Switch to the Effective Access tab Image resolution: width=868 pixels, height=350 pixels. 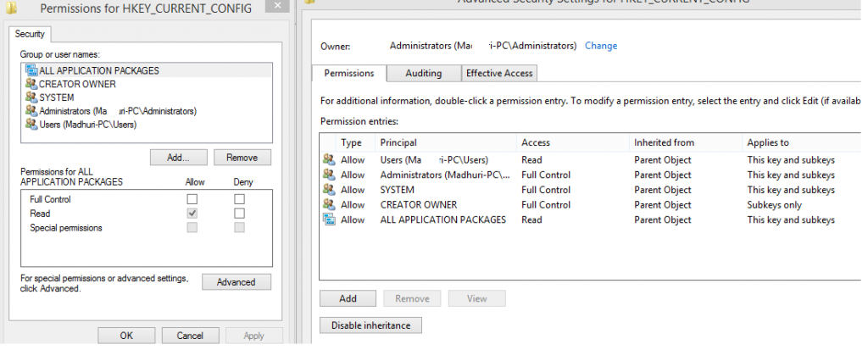[x=499, y=73]
